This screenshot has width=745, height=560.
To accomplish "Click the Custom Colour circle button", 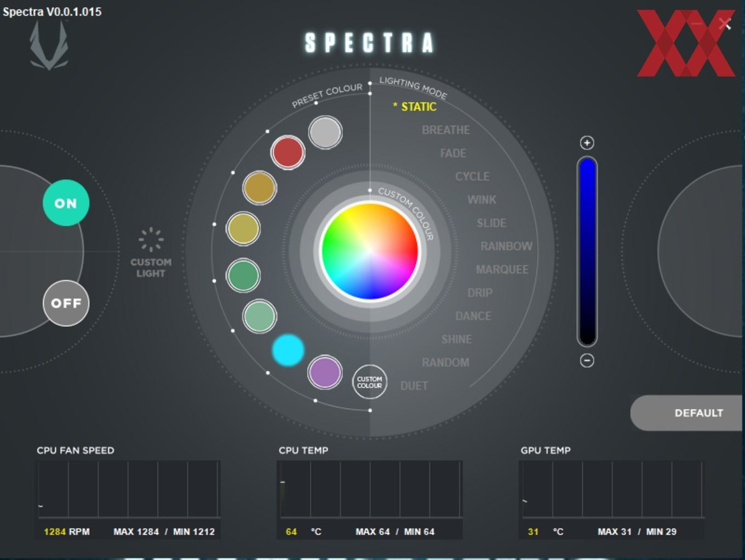I will click(x=370, y=382).
